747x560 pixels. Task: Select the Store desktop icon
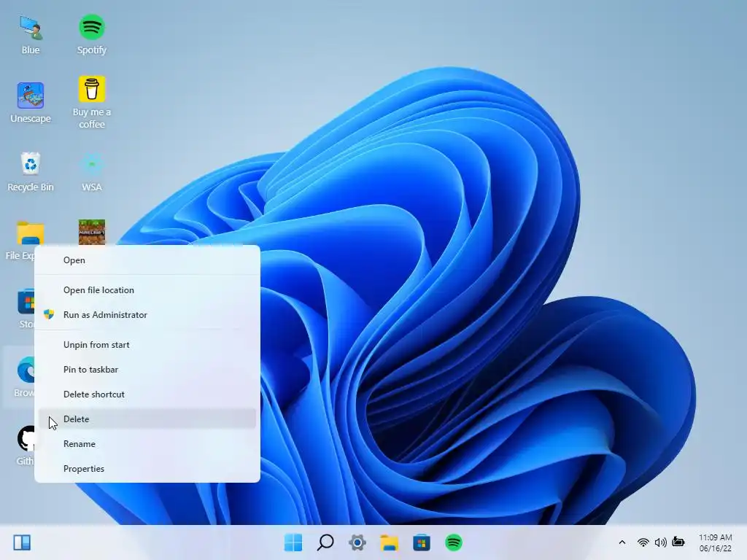25,308
